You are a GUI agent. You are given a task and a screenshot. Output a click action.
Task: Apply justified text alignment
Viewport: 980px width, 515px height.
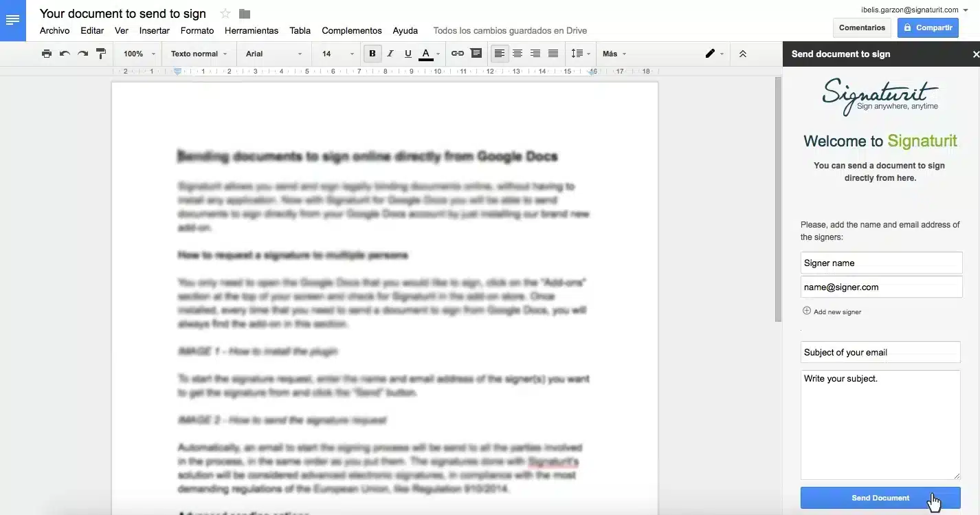point(553,54)
